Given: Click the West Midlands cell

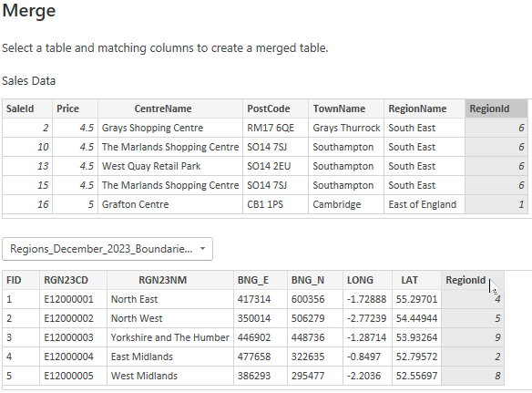Looking at the screenshot, I should (x=170, y=376).
